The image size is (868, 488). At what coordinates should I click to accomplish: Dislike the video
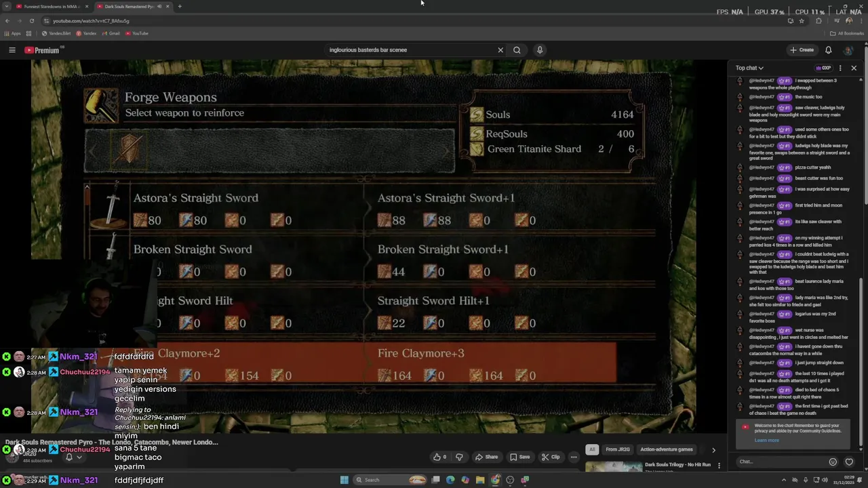pyautogui.click(x=459, y=457)
